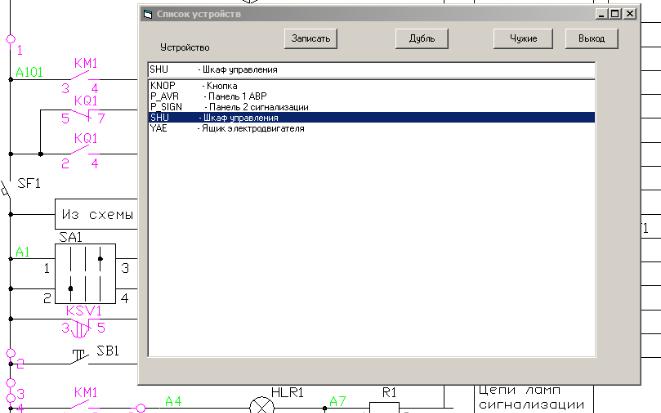Click the Из схемы box on schematic

tap(95, 214)
